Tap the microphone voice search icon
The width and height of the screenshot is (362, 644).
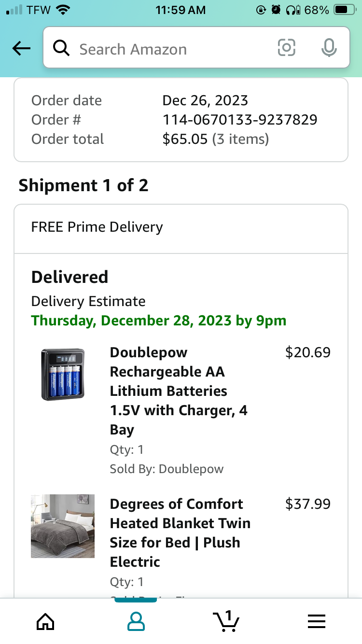(329, 48)
